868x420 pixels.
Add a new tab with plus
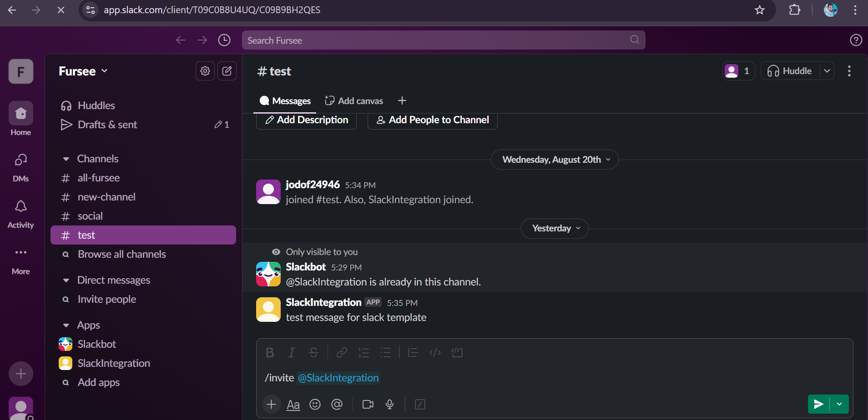pos(402,101)
